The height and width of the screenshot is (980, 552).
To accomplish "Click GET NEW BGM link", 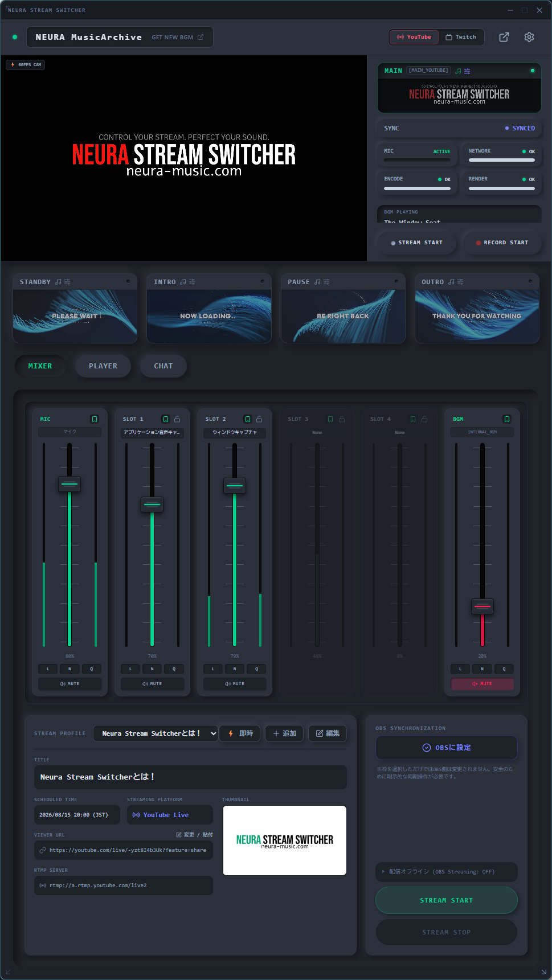I will point(177,38).
